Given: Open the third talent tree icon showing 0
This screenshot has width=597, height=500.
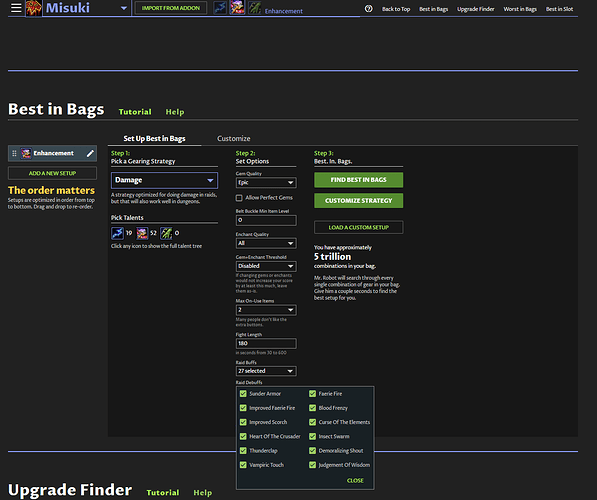Looking at the screenshot, I should (x=166, y=233).
